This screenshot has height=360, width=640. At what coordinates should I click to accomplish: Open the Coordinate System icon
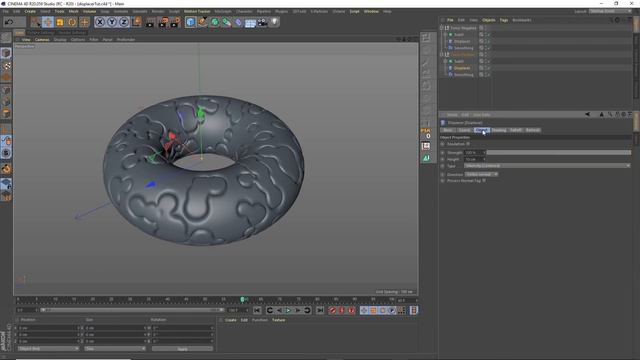tap(137, 22)
